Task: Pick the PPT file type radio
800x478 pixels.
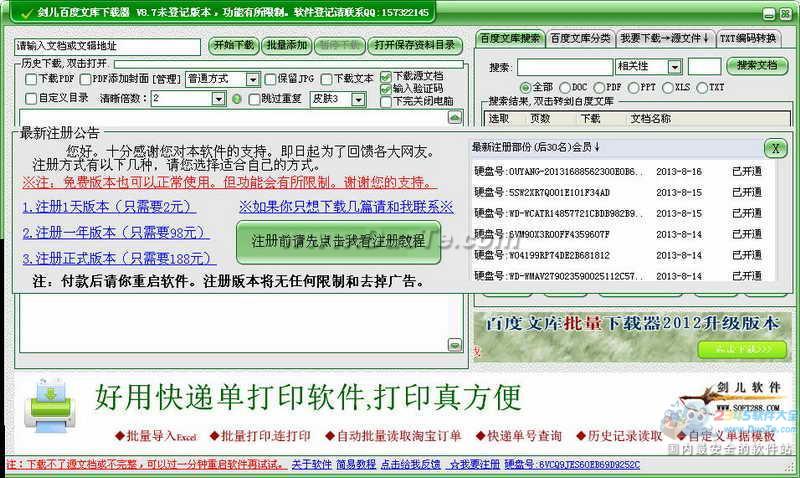Action: pyautogui.click(x=633, y=88)
